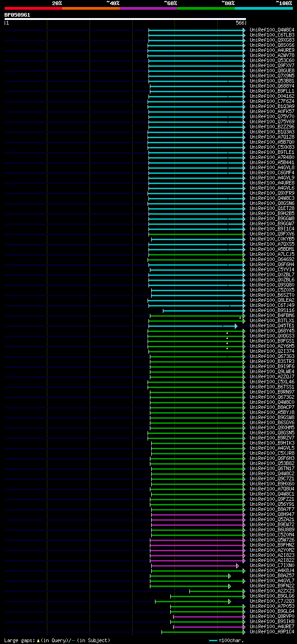Click hit UniRef100_B9H2B5
This screenshot has width=297, height=644.
click(272, 213)
